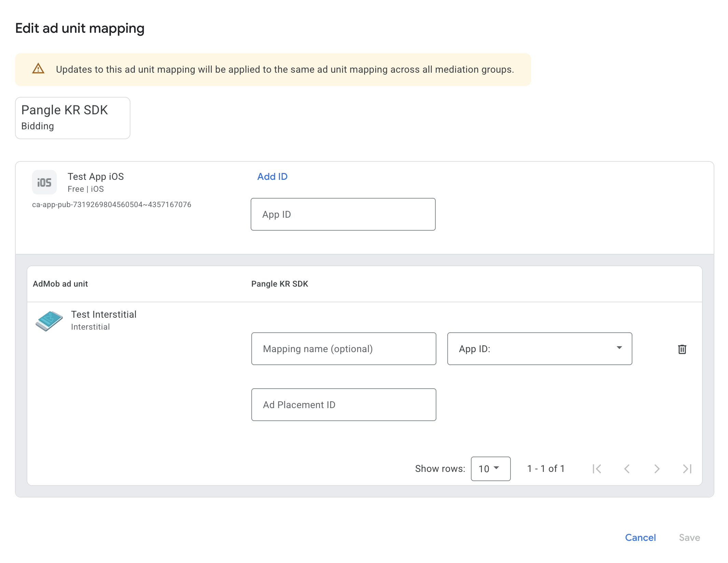728x563 pixels.
Task: Go to next page arrow
Action: [657, 469]
